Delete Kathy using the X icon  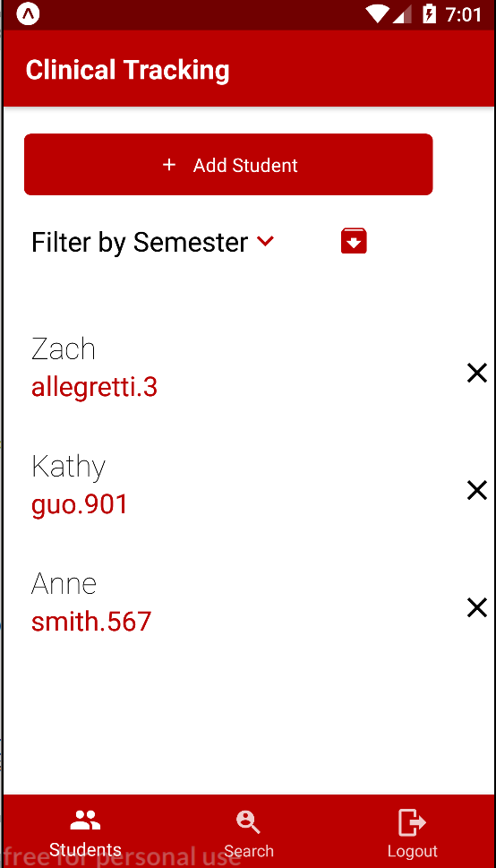(476, 491)
